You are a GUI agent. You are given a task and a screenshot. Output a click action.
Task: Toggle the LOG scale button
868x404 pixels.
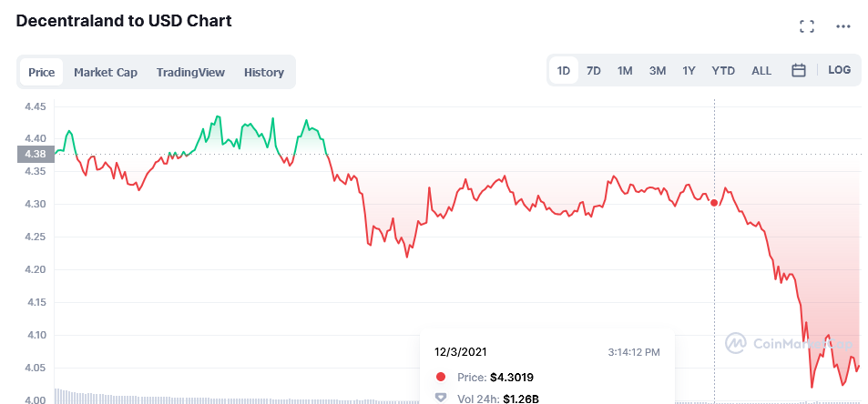point(839,70)
